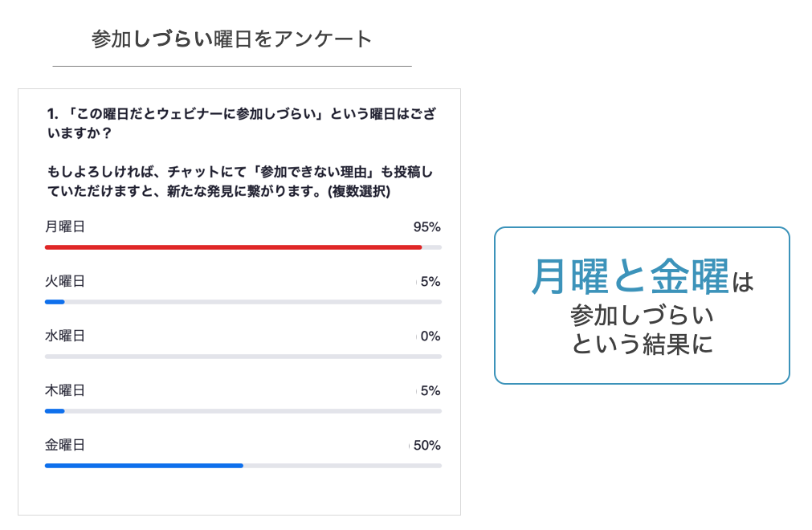The image size is (812, 530).
Task: Click the 参加しづらい曜日をアンケート heading
Action: [x=231, y=39]
